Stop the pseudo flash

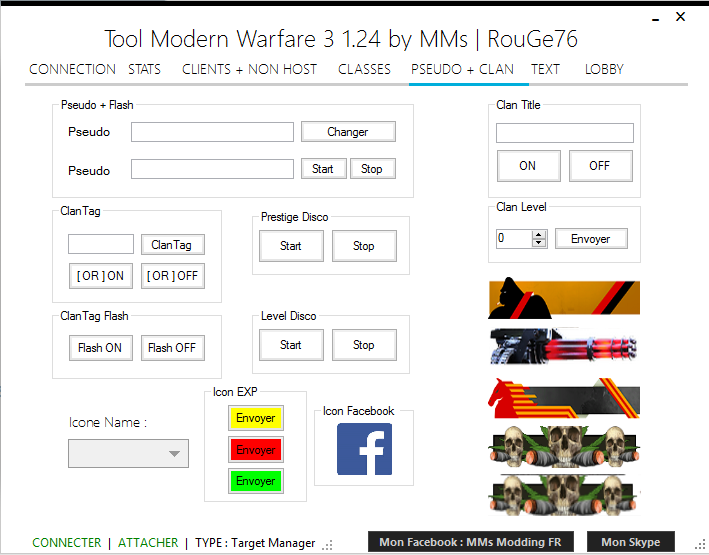click(373, 169)
